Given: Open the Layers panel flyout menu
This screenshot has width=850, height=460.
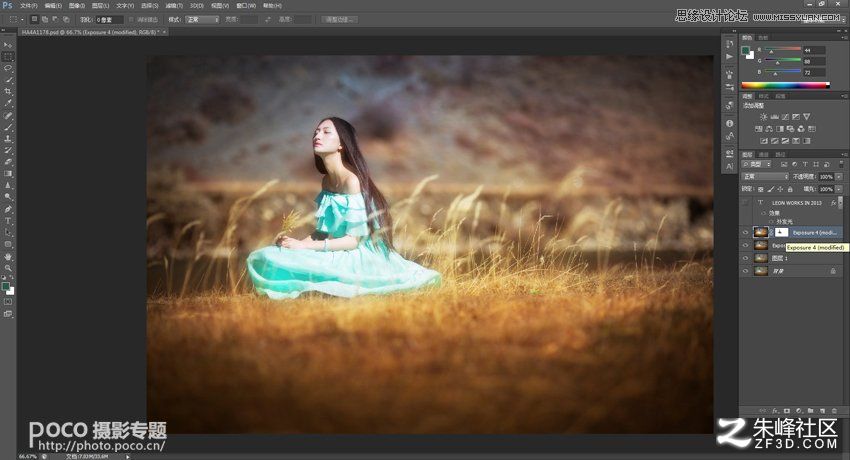Looking at the screenshot, I should point(843,154).
